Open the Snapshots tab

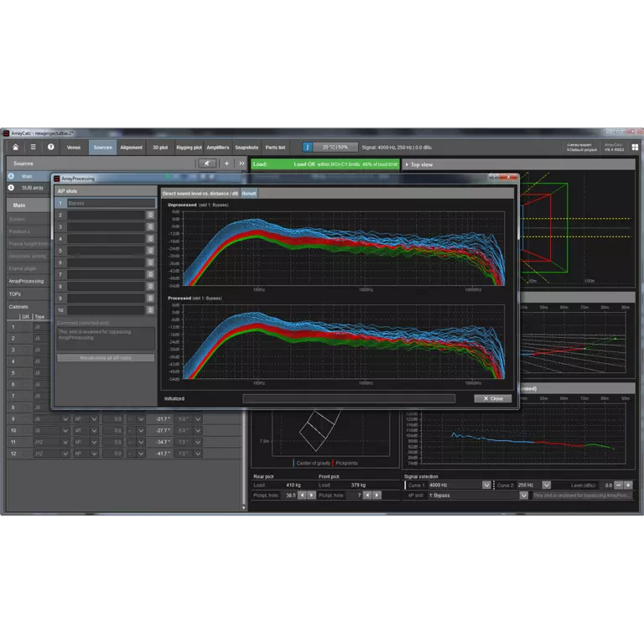click(x=247, y=148)
